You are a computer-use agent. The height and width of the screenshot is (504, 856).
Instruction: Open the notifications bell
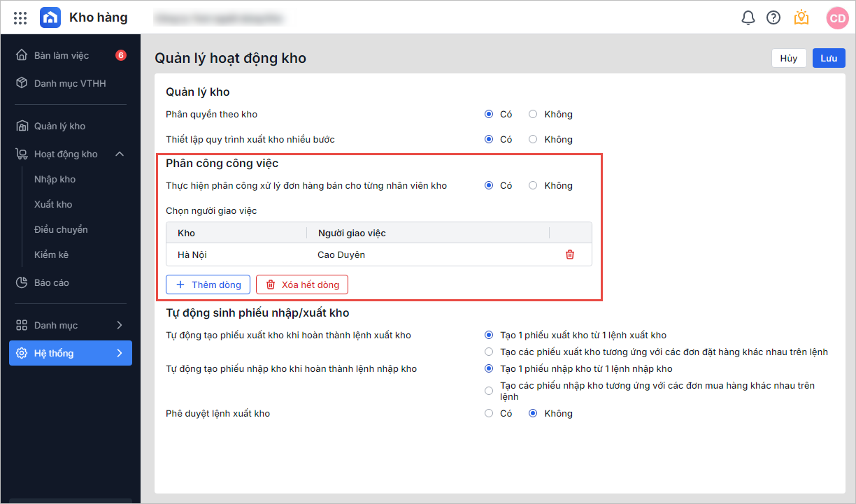(748, 17)
